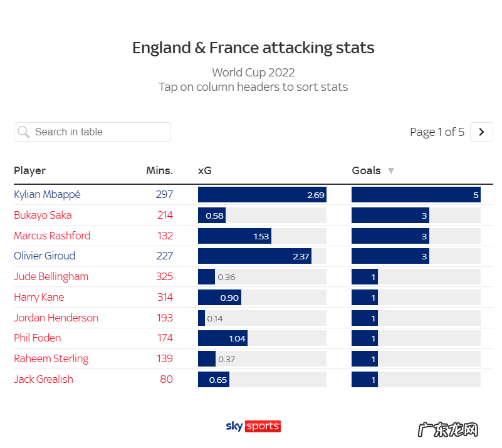Screen dimensions: 502x448
Task: Click Marcus Rashford in the table
Action: tap(52, 236)
